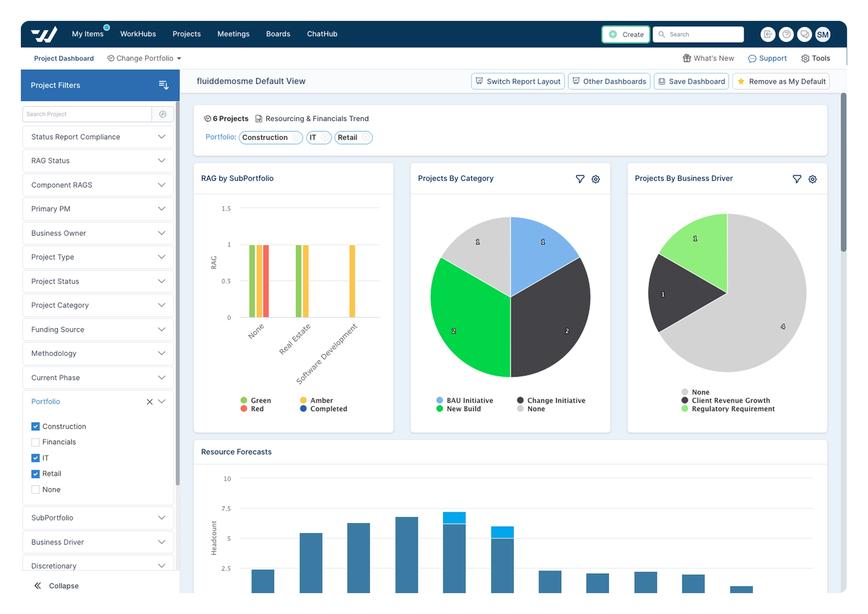Open ChatHub from the top navigation

(322, 34)
